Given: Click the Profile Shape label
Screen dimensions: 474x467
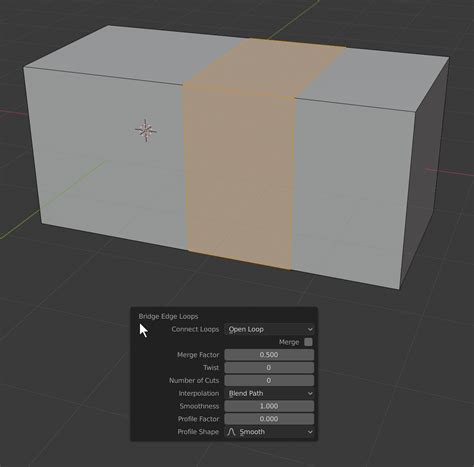Looking at the screenshot, I should tap(198, 432).
